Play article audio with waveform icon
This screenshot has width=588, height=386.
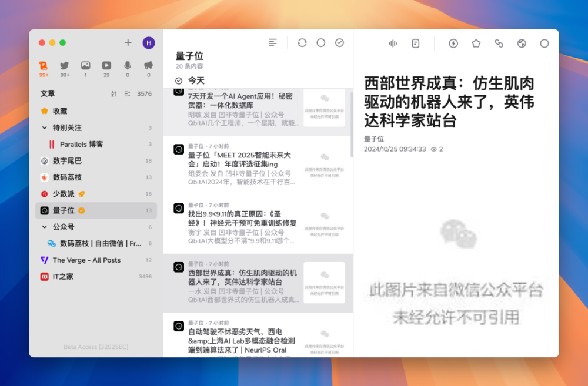pyautogui.click(x=393, y=43)
